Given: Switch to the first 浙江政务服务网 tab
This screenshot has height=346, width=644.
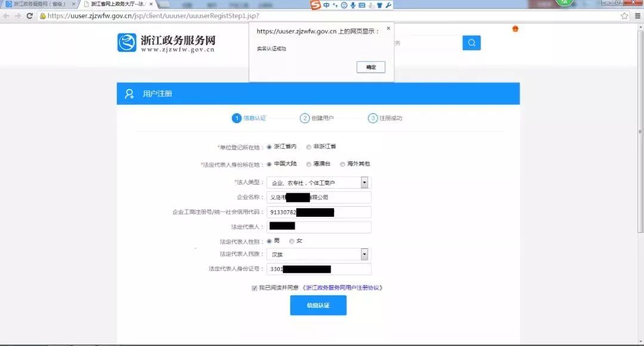Looking at the screenshot, I should point(40,4).
